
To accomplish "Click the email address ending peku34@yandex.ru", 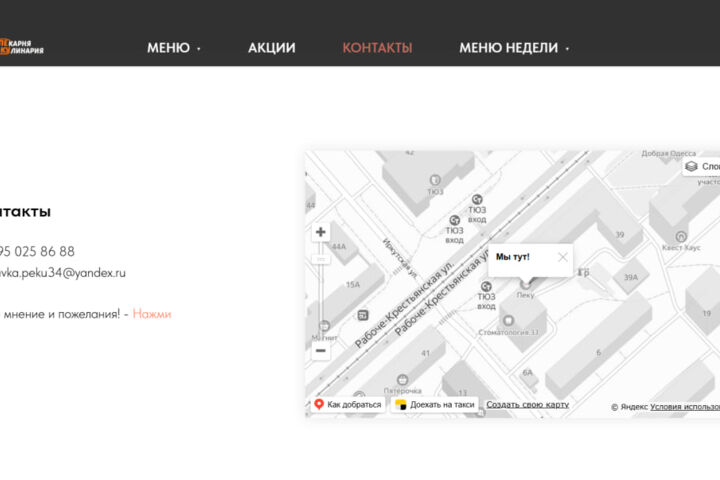I will [62, 273].
